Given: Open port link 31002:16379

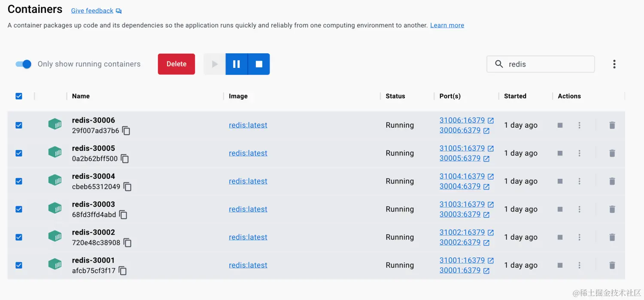Looking at the screenshot, I should [462, 232].
